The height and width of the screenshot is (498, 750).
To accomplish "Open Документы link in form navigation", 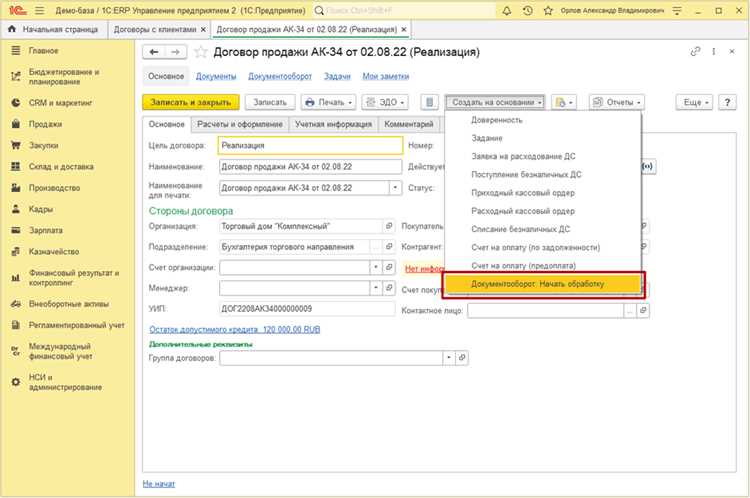I will pos(216,76).
